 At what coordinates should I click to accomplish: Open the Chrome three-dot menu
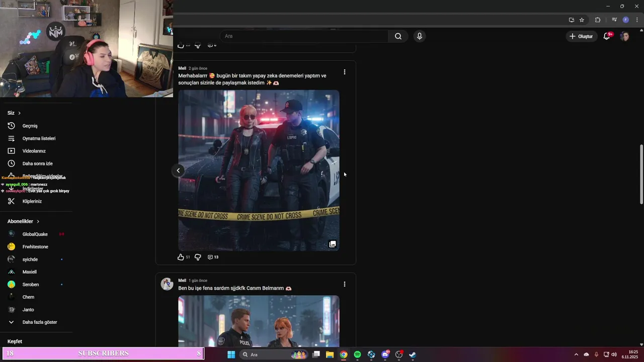(637, 20)
